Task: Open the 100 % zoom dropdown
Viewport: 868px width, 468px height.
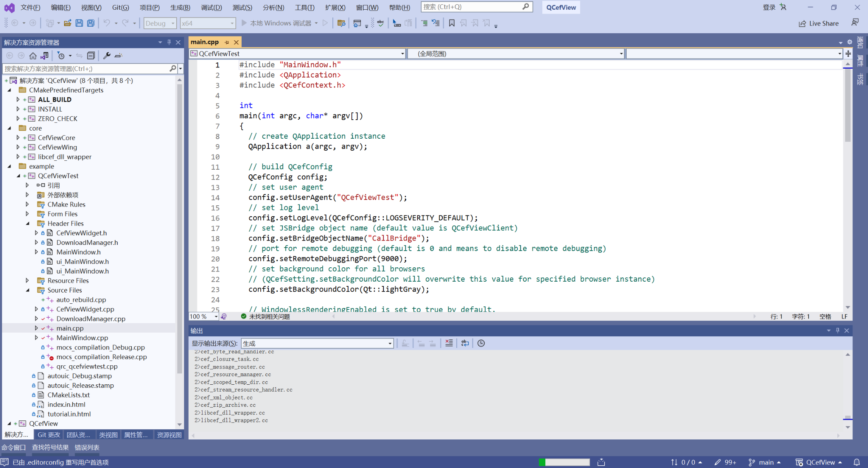Action: [x=204, y=317]
